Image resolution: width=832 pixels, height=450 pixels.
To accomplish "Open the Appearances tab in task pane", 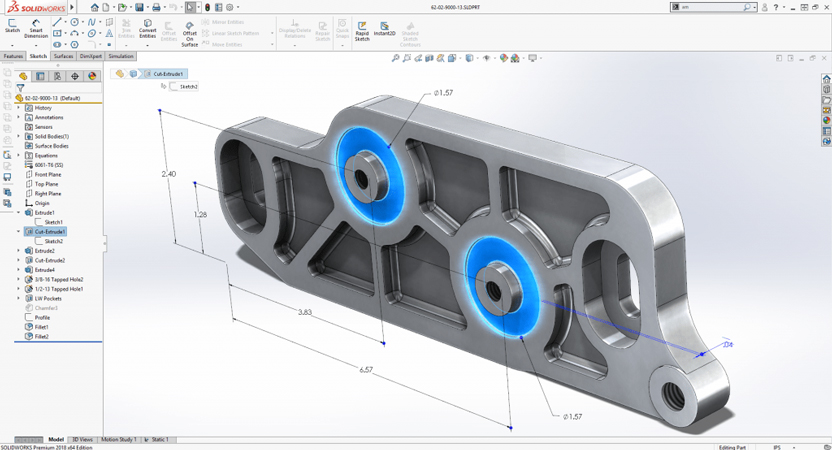I will (826, 120).
